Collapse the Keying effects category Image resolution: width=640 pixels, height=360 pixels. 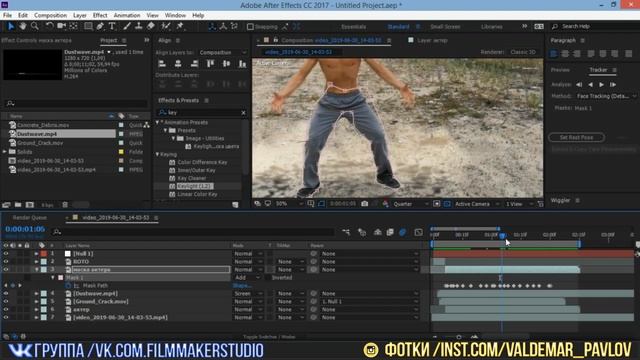(158, 154)
